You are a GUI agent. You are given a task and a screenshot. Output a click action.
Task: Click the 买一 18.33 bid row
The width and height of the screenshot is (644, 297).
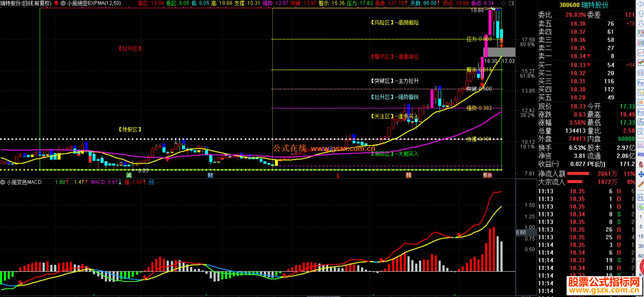tap(586, 65)
